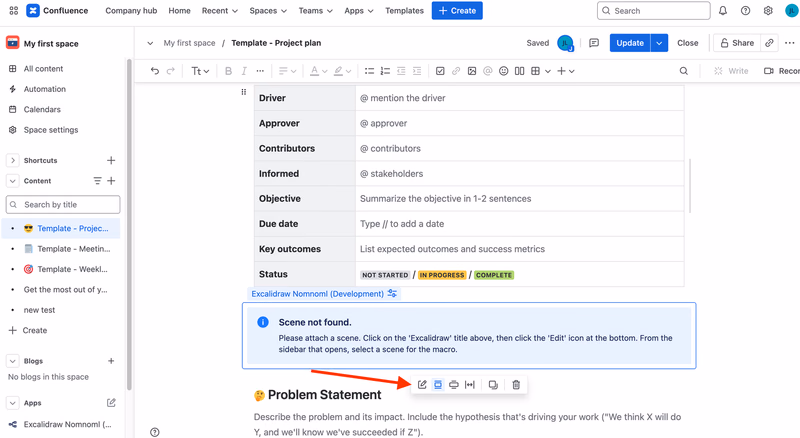The image size is (800, 438).
Task: Insert an action item checkbox
Action: click(440, 71)
